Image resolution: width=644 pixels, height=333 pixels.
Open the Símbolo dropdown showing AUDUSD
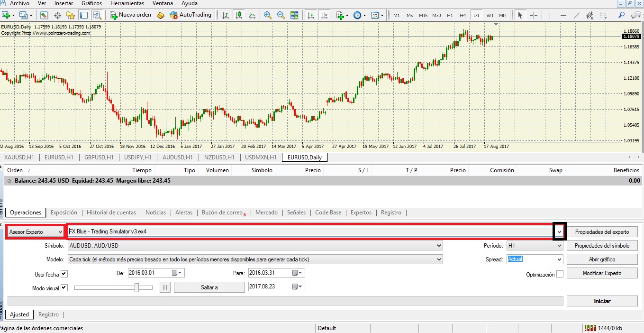(438, 245)
